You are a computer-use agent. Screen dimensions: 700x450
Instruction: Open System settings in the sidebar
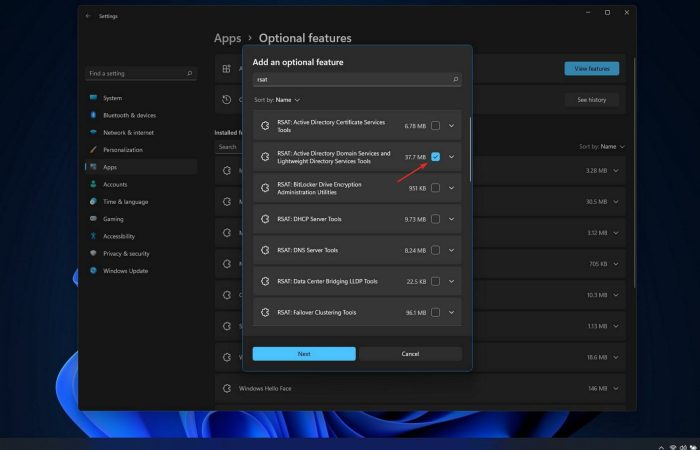coord(141,98)
